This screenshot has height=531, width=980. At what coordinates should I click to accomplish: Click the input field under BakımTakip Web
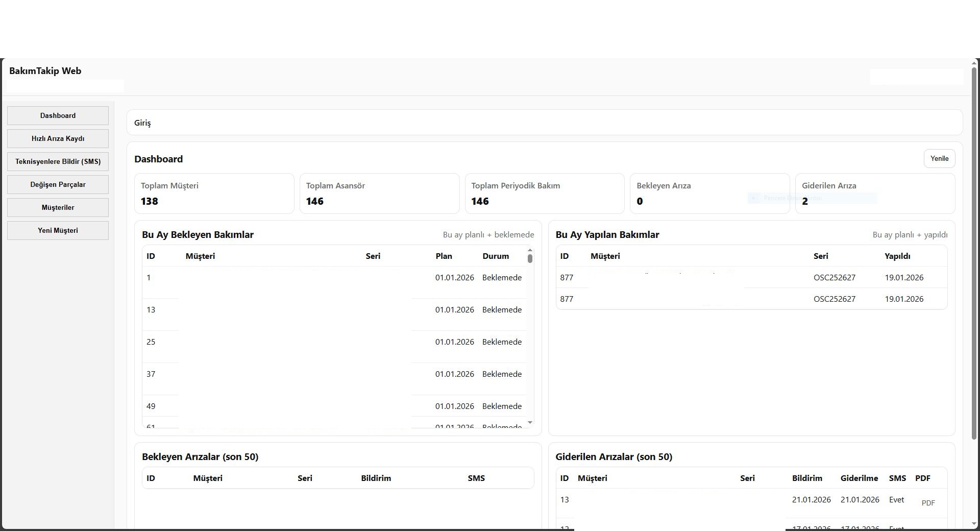point(65,86)
